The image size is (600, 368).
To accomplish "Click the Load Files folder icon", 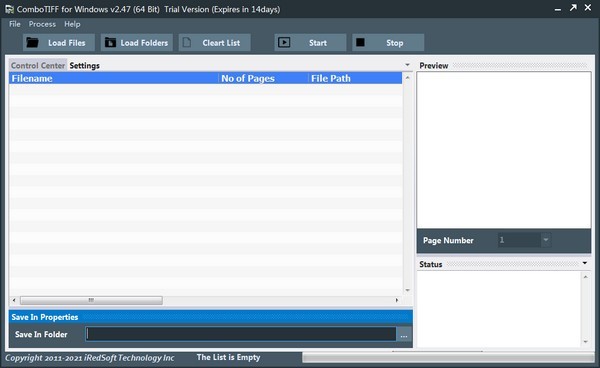I will [33, 42].
